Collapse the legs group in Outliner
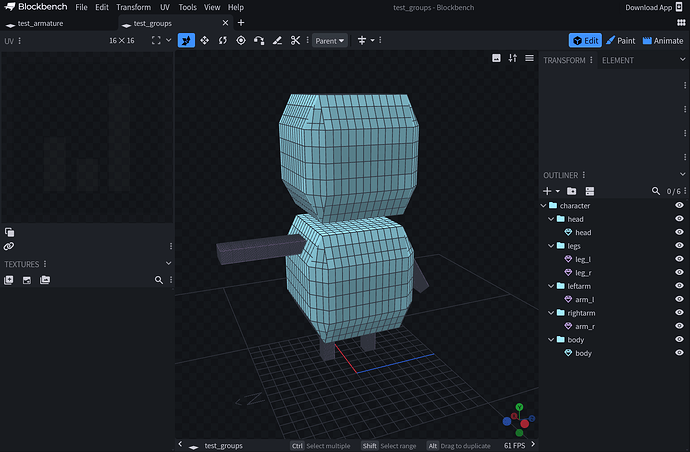Image resolution: width=690 pixels, height=452 pixels. tap(551, 245)
